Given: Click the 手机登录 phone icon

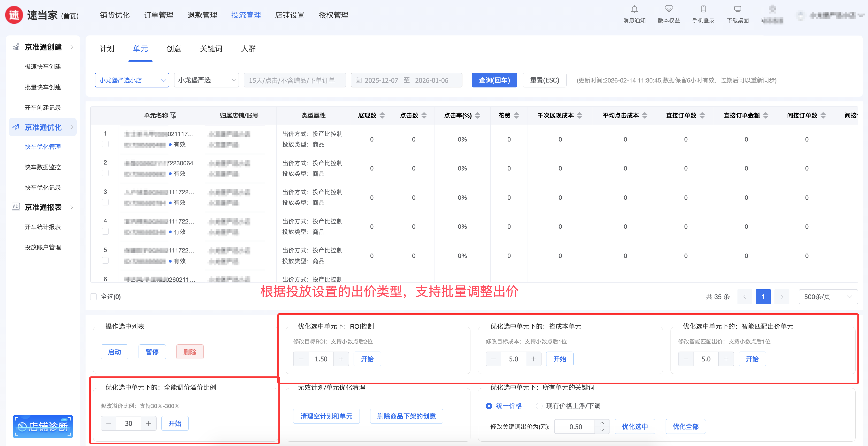Looking at the screenshot, I should point(703,9).
